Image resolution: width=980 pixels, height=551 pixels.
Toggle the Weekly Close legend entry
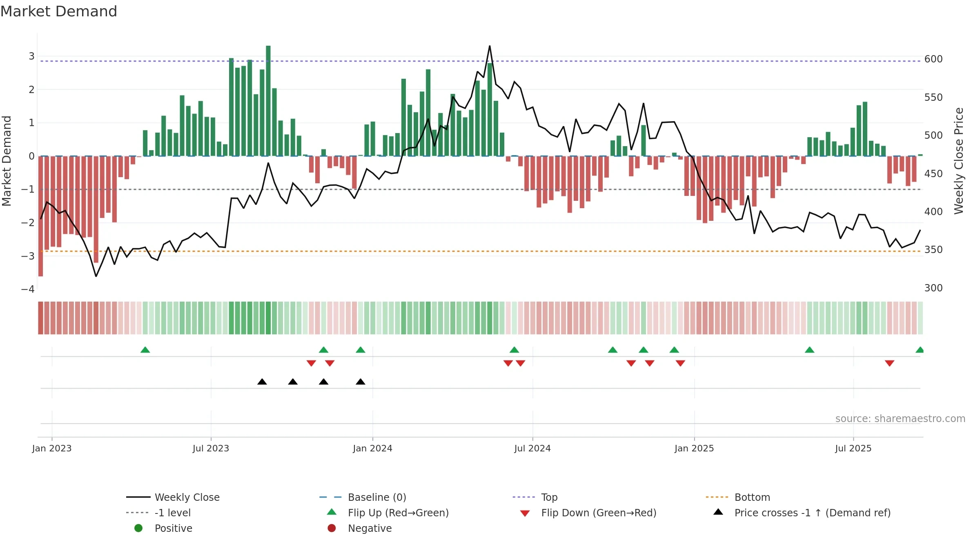[173, 497]
